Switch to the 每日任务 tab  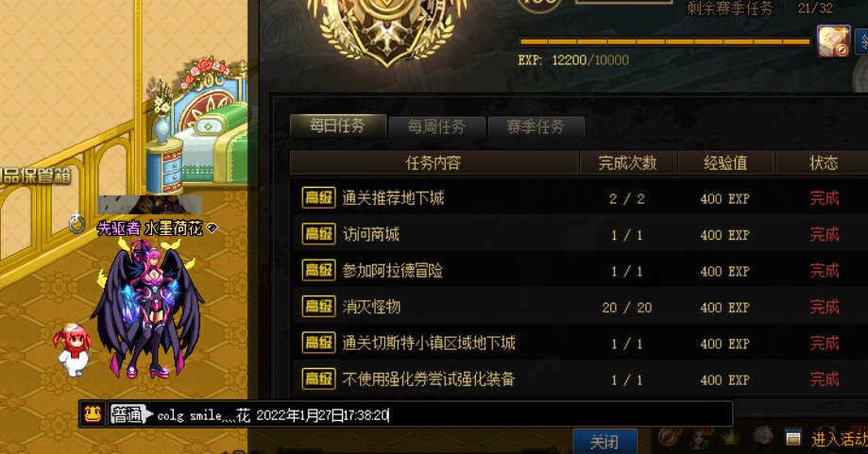click(338, 126)
